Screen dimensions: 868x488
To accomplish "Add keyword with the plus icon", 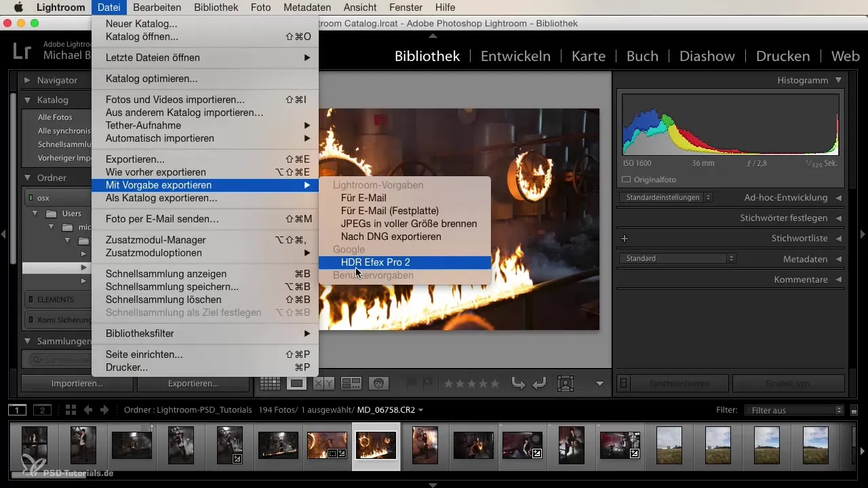I will [625, 239].
